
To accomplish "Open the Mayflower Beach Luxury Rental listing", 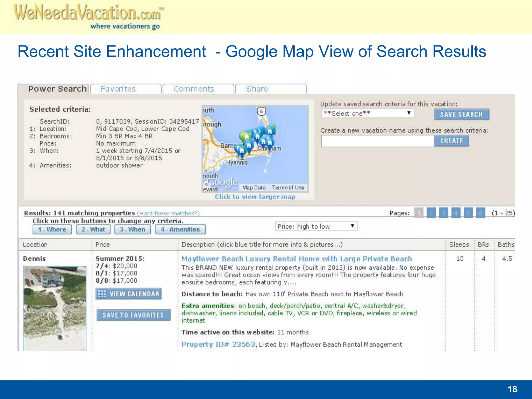I will [x=296, y=259].
